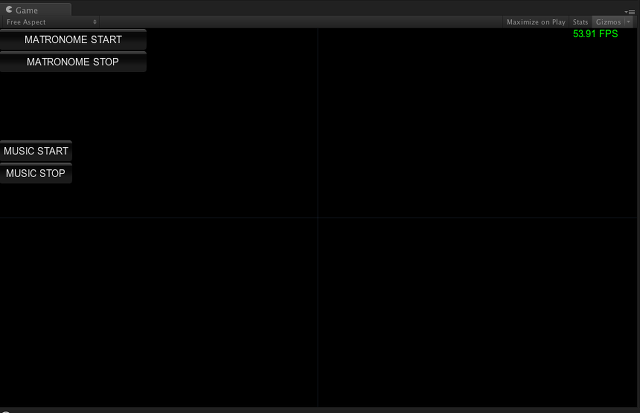The width and height of the screenshot is (640, 413).
Task: Stop the music with MUSIC STOP
Action: point(36,173)
